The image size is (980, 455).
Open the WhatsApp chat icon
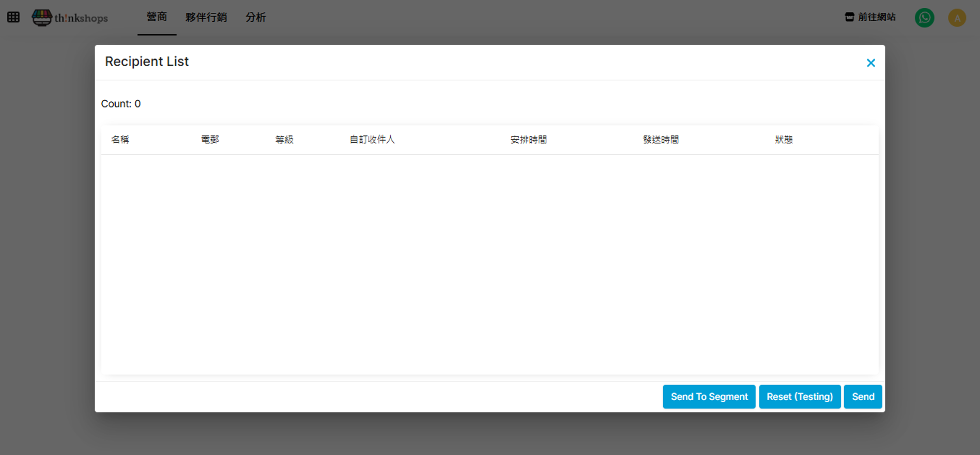coord(924,18)
